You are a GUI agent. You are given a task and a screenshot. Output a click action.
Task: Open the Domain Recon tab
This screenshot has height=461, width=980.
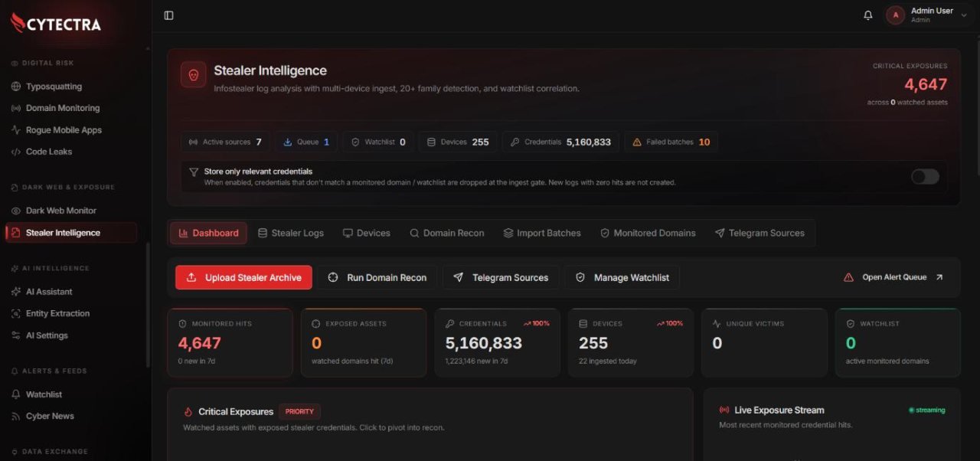click(x=447, y=233)
